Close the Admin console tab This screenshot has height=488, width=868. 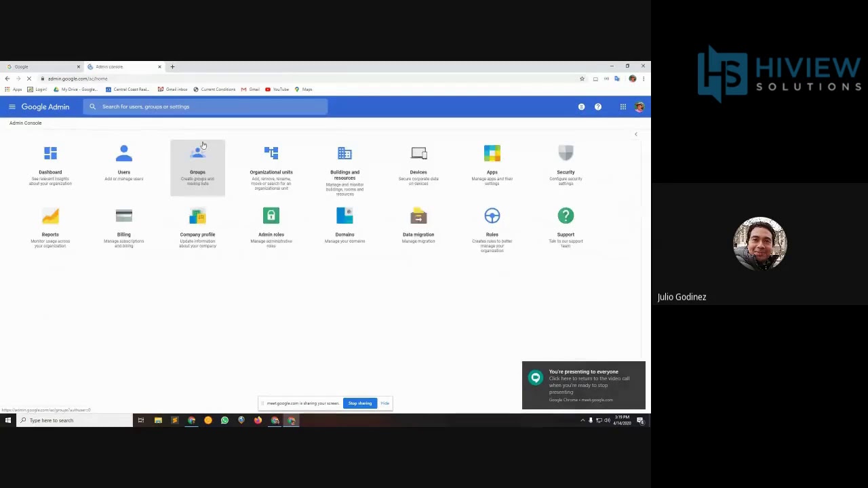click(x=159, y=66)
